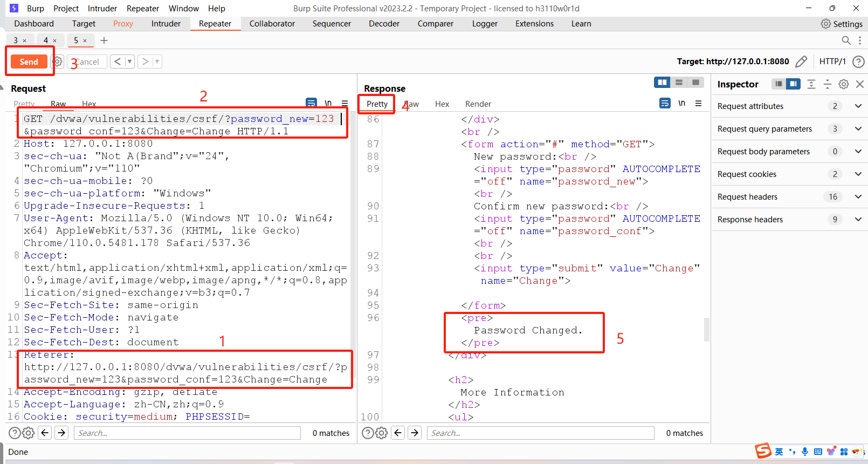Select the request Hex view

[x=89, y=104]
